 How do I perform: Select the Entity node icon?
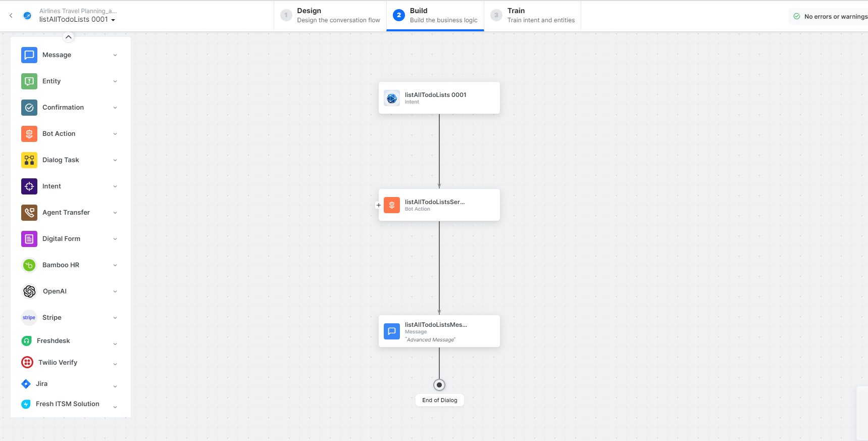coord(29,81)
